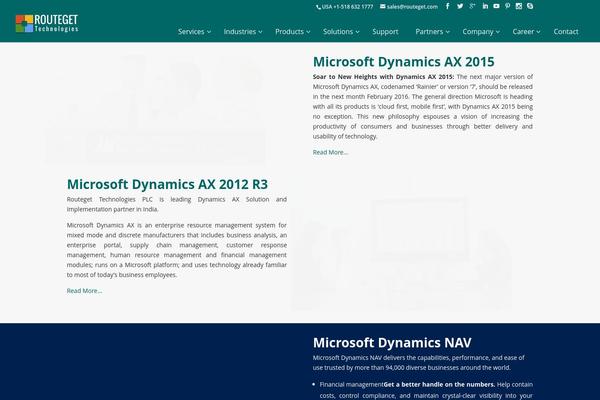Expand the Solutions menu chevron
Viewport: 600px width, 400px height.
tap(357, 32)
